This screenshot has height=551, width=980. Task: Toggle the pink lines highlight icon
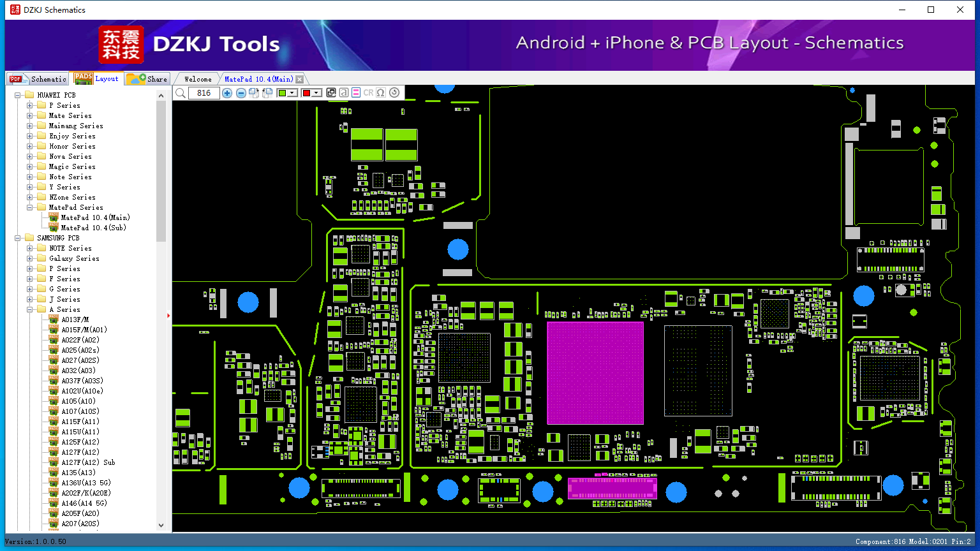356,92
